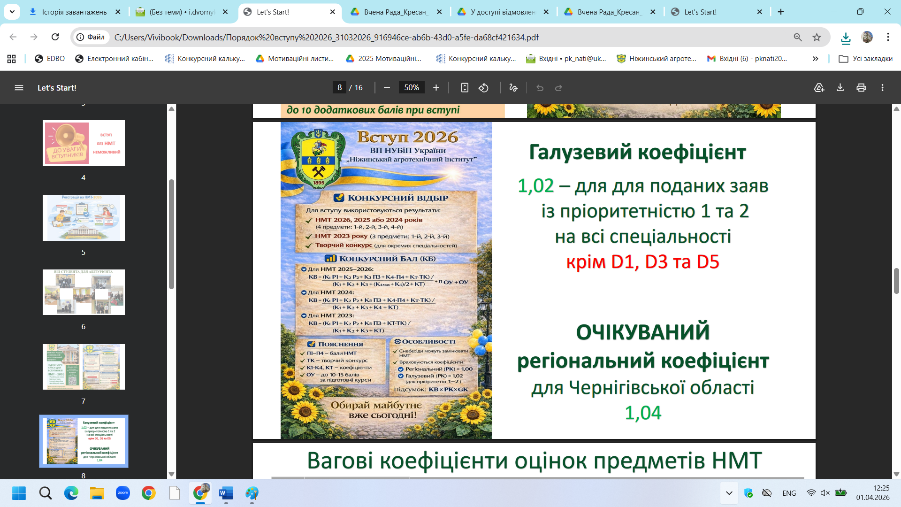The image size is (901, 507).
Task: Toggle the PDF sidebar menu icon
Action: pos(18,87)
